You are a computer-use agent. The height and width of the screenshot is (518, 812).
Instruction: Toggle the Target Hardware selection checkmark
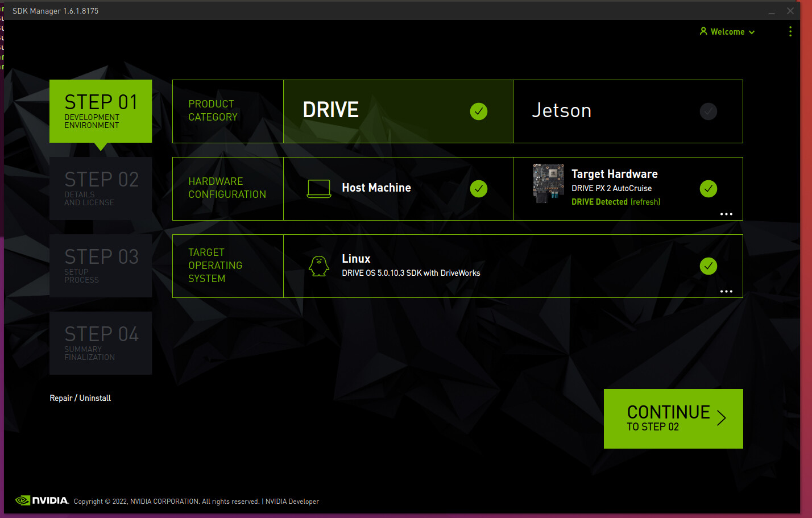pos(709,188)
